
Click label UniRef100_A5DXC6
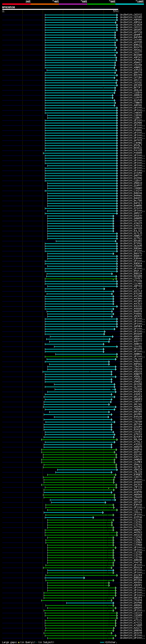[x=131, y=372]
